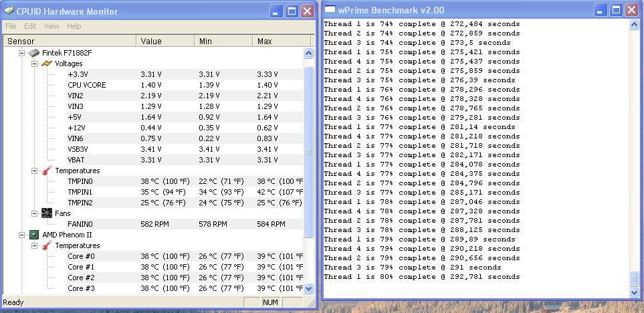Click the Fintek F71882F chip icon
644x313 pixels.
coord(34,53)
